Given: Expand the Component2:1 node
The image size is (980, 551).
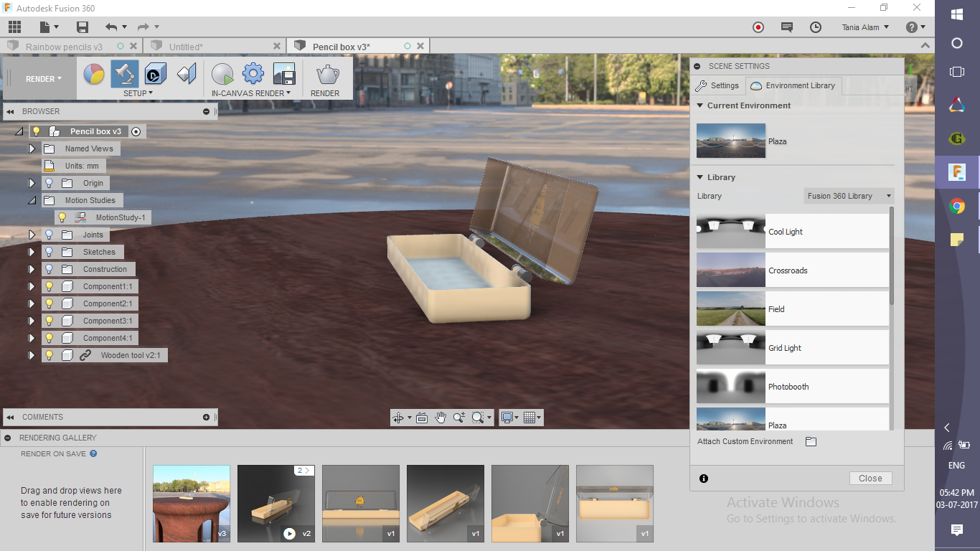Looking at the screenshot, I should (32, 303).
